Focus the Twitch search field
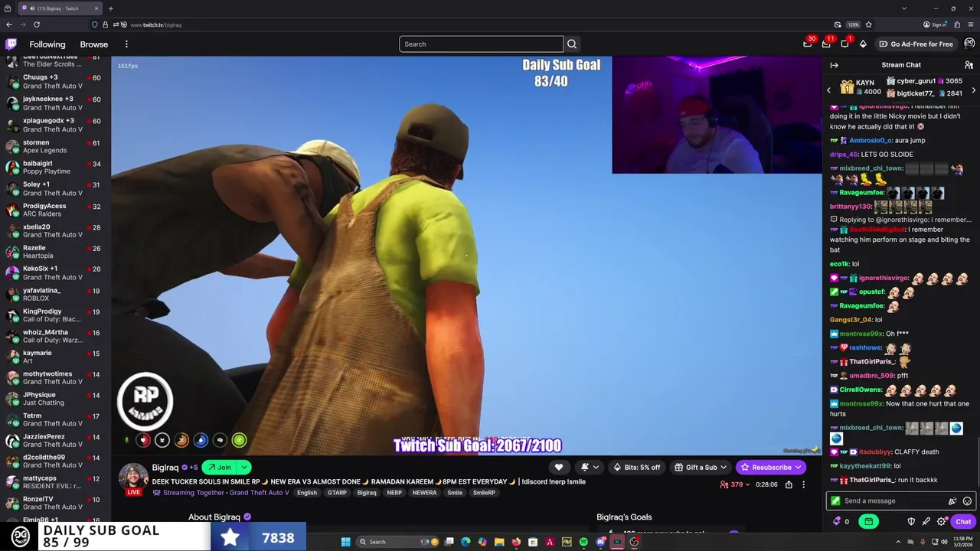980x551 pixels. tap(481, 44)
